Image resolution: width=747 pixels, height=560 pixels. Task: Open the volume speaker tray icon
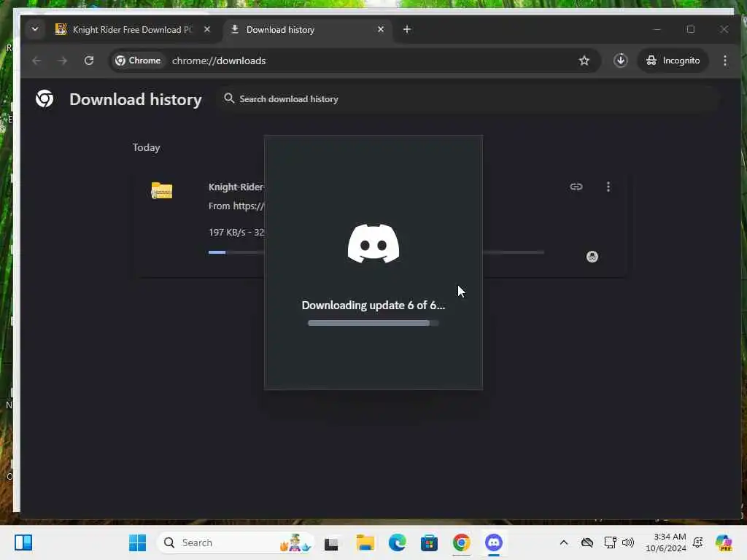[628, 542]
